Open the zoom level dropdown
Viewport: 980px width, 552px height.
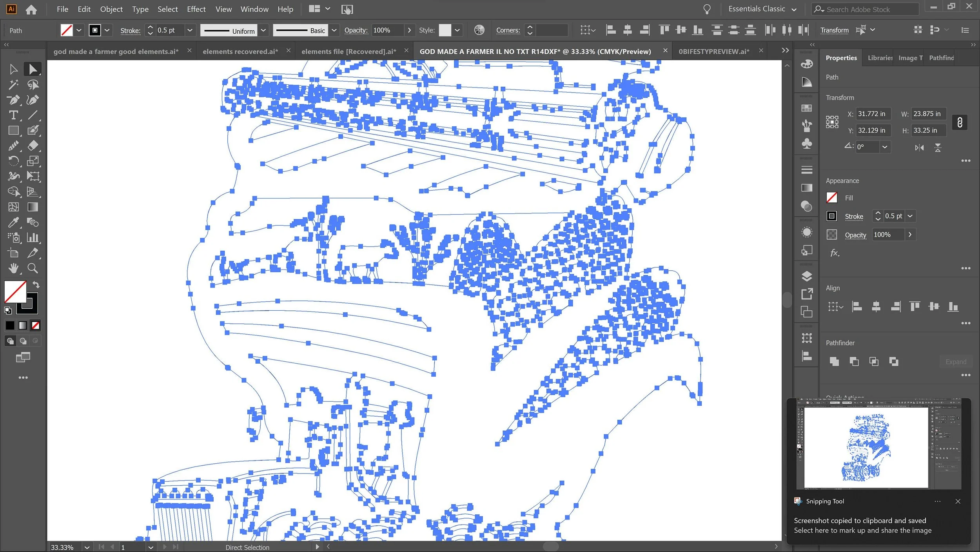click(87, 547)
